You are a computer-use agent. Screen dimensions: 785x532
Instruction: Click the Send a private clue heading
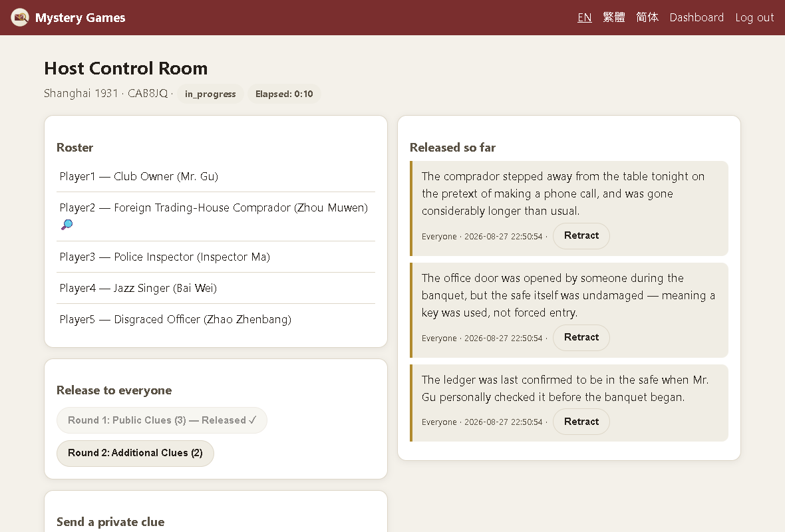[x=110, y=522]
